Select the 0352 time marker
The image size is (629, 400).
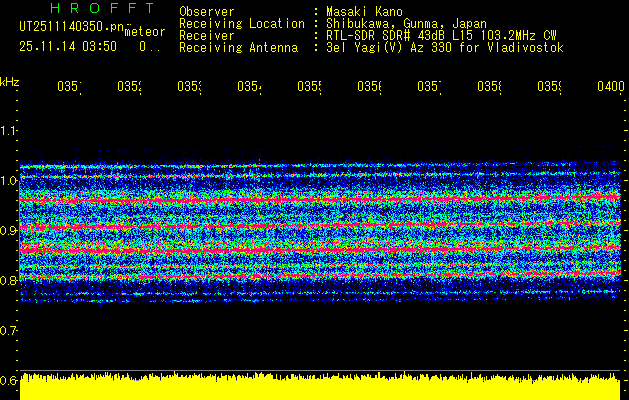click(130, 86)
